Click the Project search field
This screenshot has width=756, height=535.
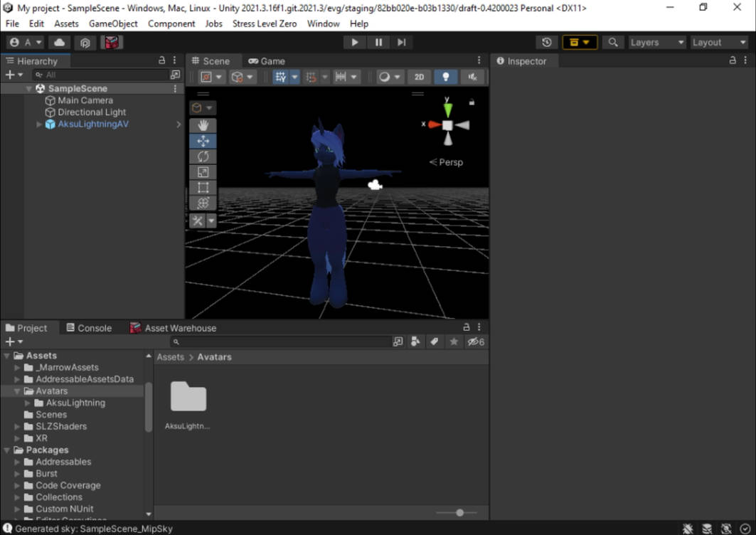(281, 341)
